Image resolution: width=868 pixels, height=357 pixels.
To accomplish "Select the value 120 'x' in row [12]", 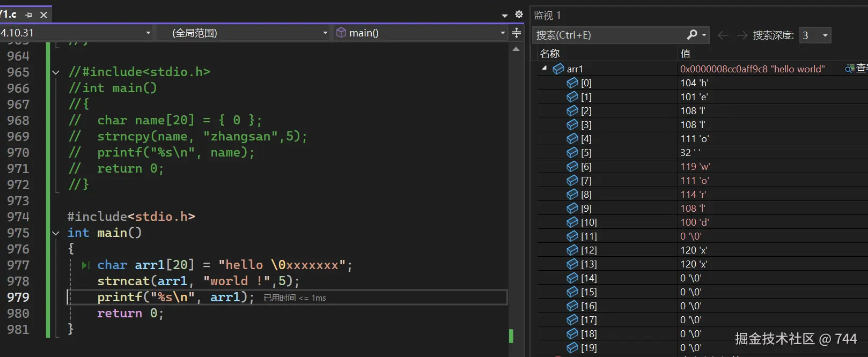I will point(694,250).
